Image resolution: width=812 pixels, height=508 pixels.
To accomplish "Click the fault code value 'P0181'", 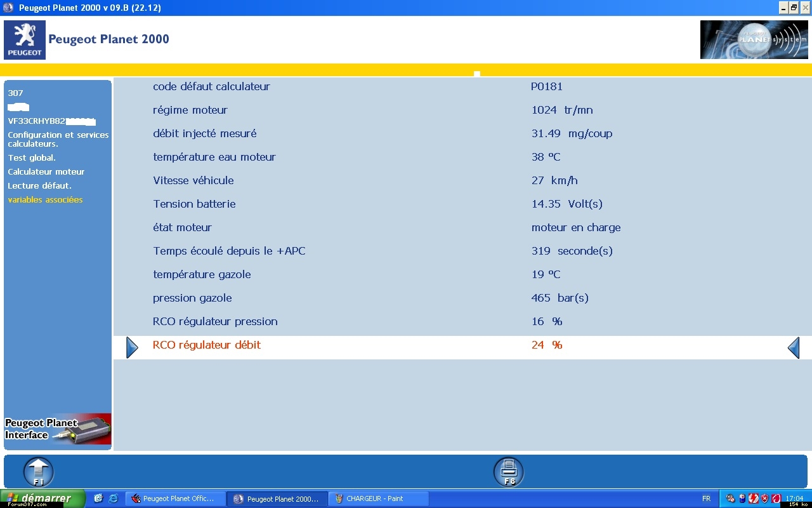I will (x=547, y=86).
